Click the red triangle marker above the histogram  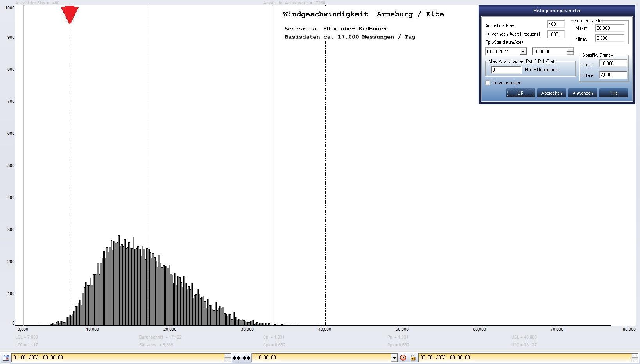point(70,15)
